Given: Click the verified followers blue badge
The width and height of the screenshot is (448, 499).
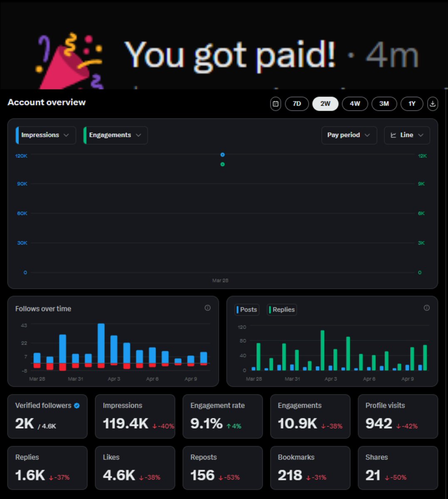Looking at the screenshot, I should pyautogui.click(x=77, y=405).
